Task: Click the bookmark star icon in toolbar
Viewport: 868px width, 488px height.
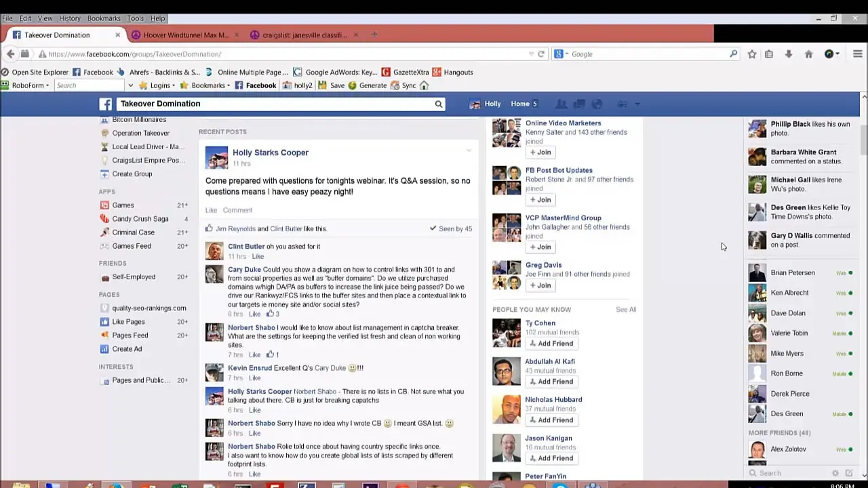Action: (x=752, y=54)
